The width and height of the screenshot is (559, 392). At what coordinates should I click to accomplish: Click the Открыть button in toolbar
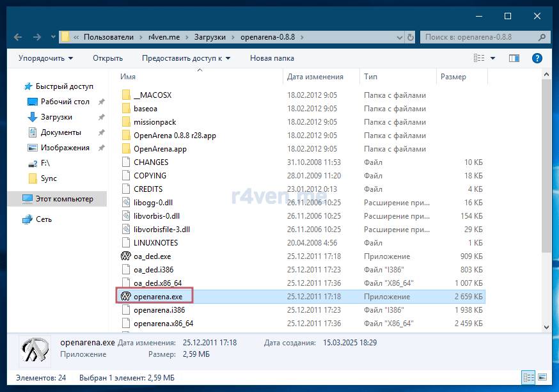click(107, 58)
